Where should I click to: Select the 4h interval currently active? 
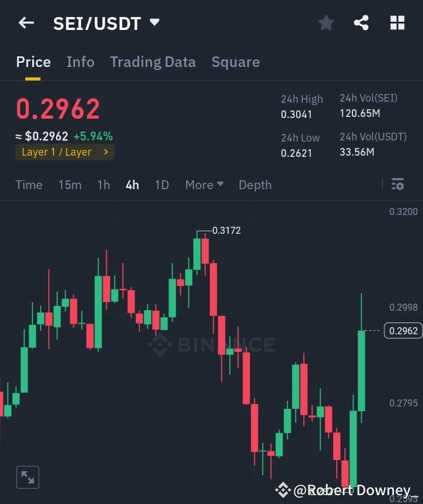pos(132,184)
